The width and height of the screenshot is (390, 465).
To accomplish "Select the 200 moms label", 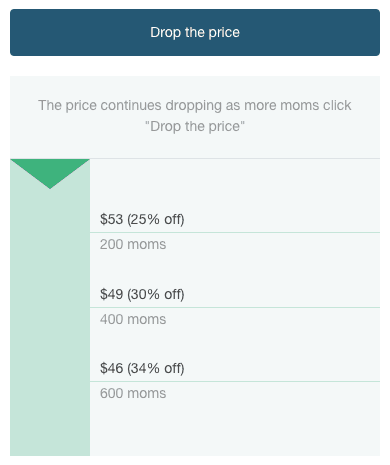I will [133, 244].
